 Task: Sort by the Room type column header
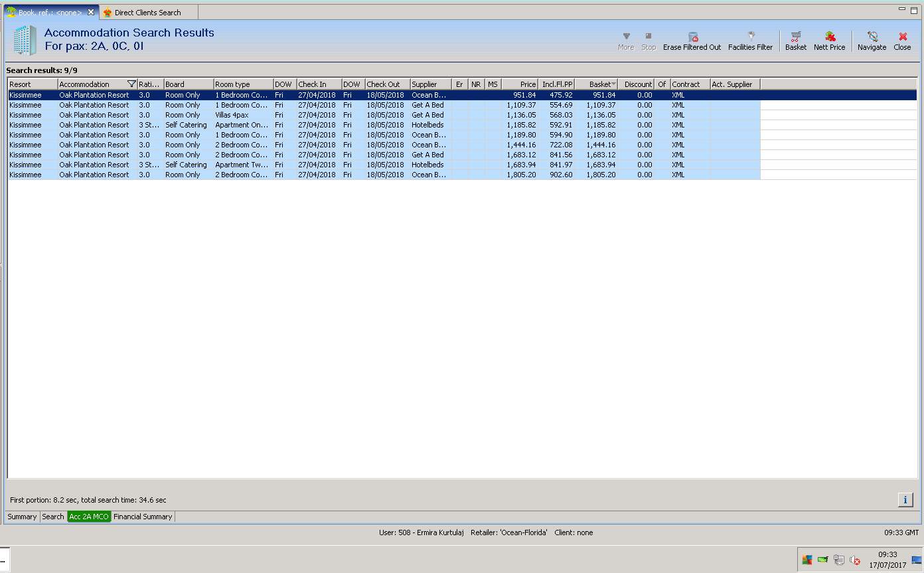244,84
